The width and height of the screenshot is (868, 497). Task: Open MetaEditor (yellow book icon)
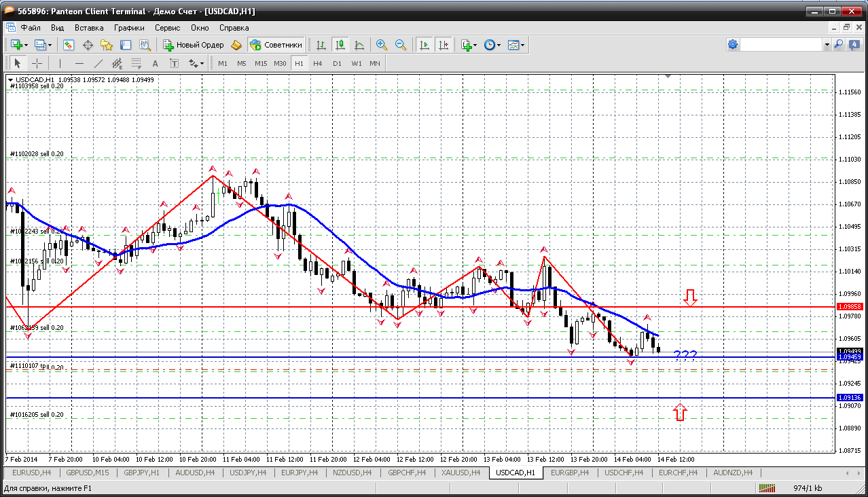point(236,45)
